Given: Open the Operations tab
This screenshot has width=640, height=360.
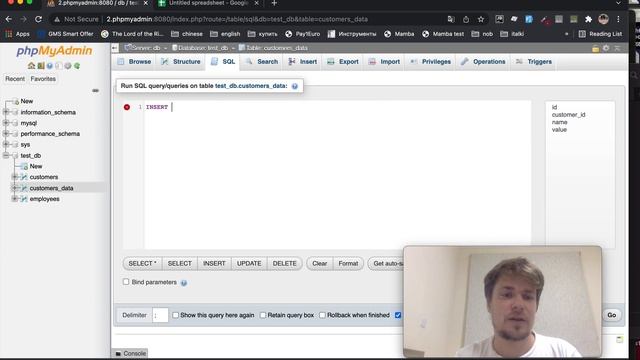Looking at the screenshot, I should point(483,62).
